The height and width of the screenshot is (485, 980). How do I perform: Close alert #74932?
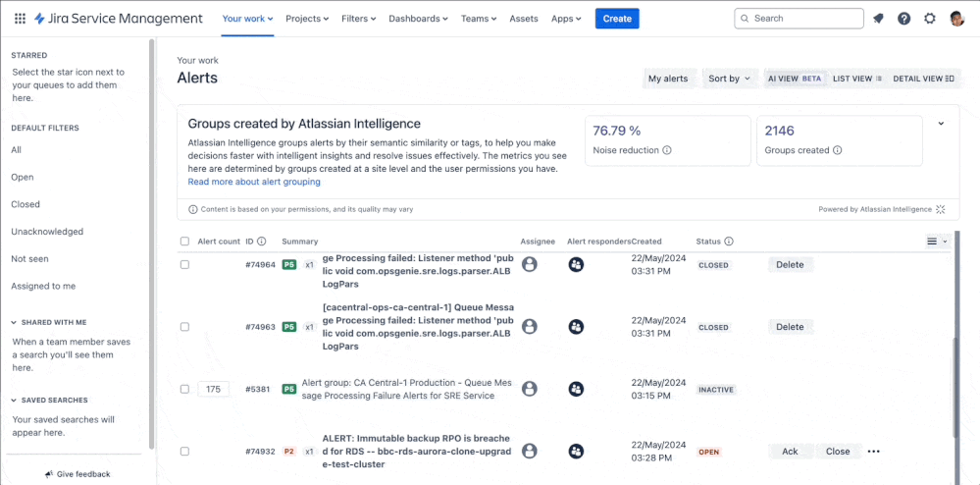[x=838, y=452]
